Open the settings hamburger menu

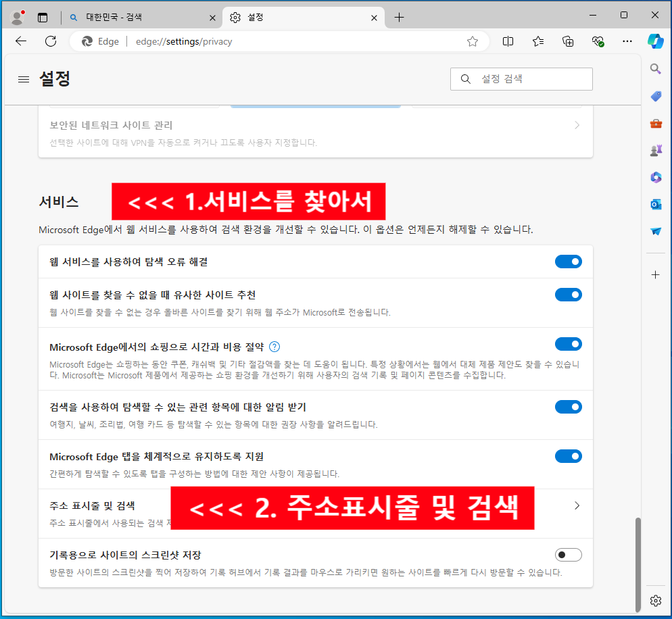click(x=24, y=79)
